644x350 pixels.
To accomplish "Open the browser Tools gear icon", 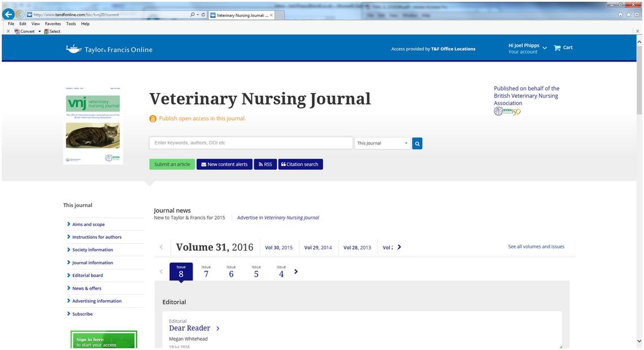I will [x=636, y=14].
